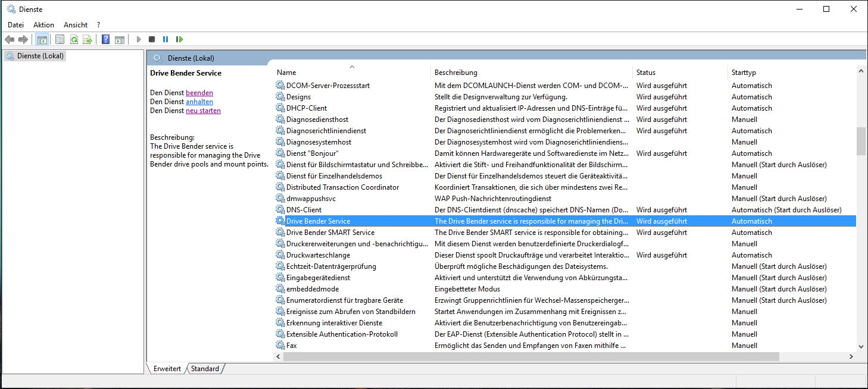Select Druckererweiterungen und -benachrichtigungen service name

tap(357, 243)
